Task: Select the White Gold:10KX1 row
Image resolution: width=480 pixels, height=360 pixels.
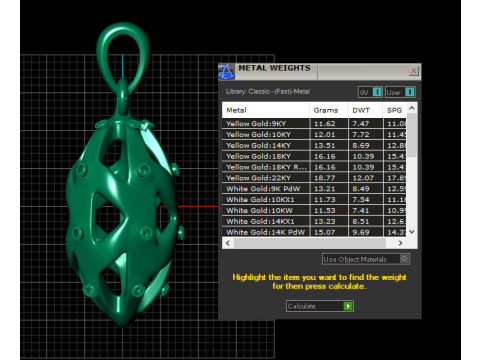Action: (x=314, y=200)
